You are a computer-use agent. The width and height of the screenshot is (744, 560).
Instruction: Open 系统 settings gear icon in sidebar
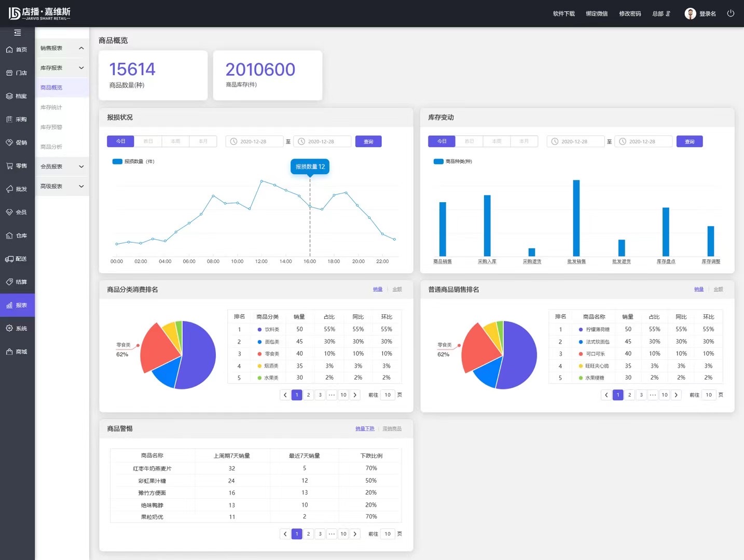pos(9,328)
